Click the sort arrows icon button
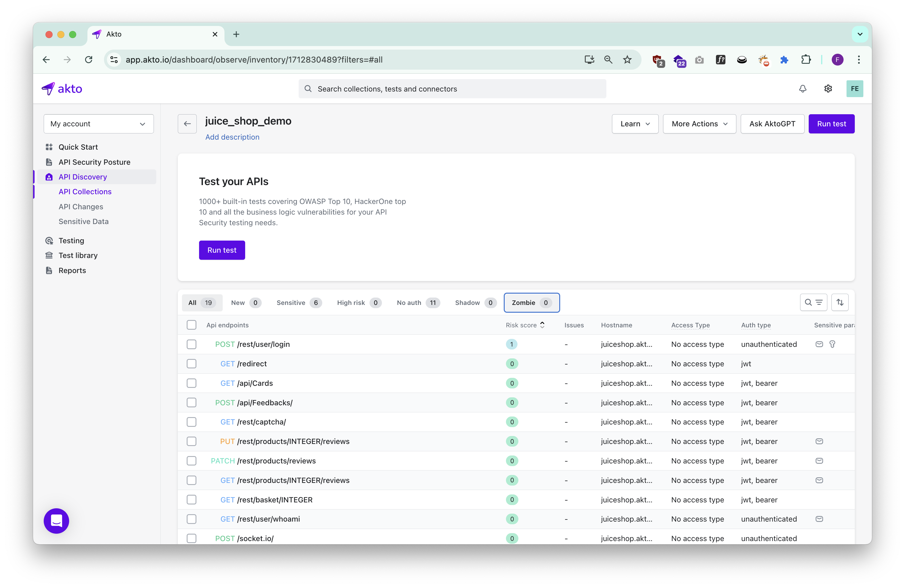 (840, 303)
